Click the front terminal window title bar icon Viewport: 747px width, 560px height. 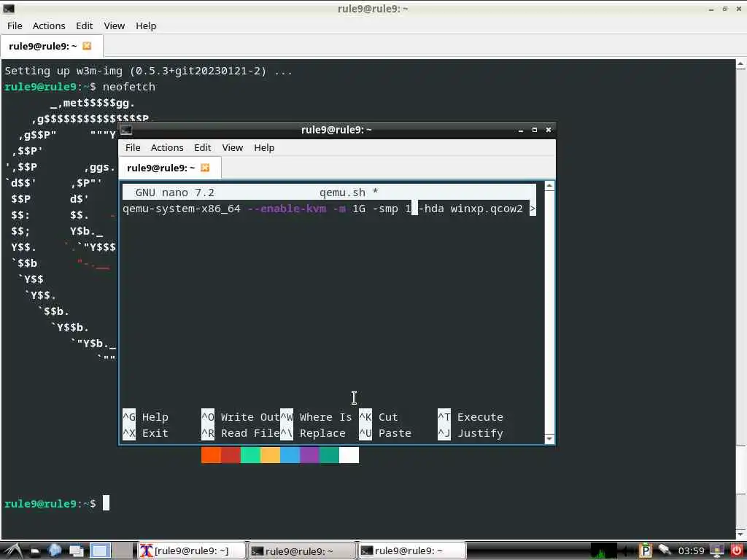(x=125, y=130)
